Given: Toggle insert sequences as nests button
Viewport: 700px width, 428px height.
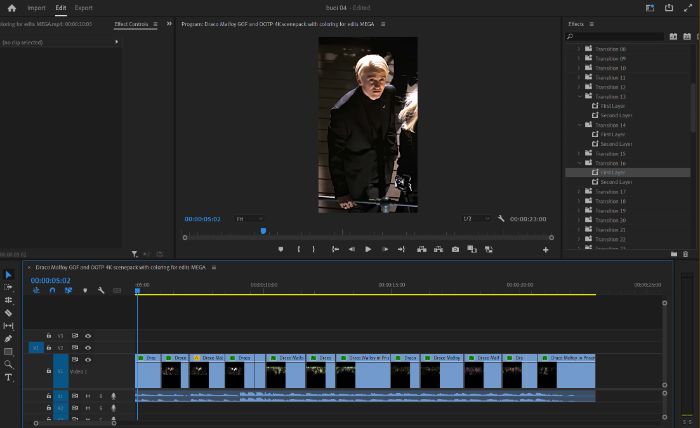Looking at the screenshot, I should 37,291.
